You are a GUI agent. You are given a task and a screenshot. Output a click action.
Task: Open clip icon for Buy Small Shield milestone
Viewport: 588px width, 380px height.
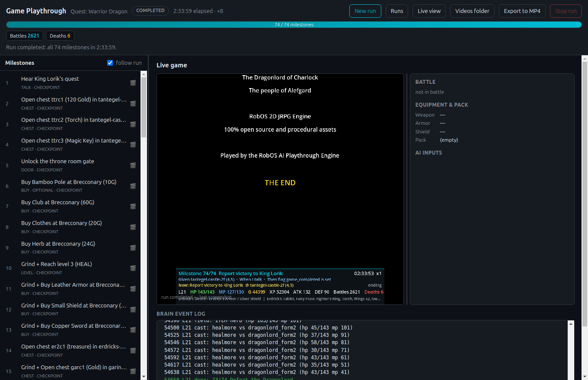(133, 310)
